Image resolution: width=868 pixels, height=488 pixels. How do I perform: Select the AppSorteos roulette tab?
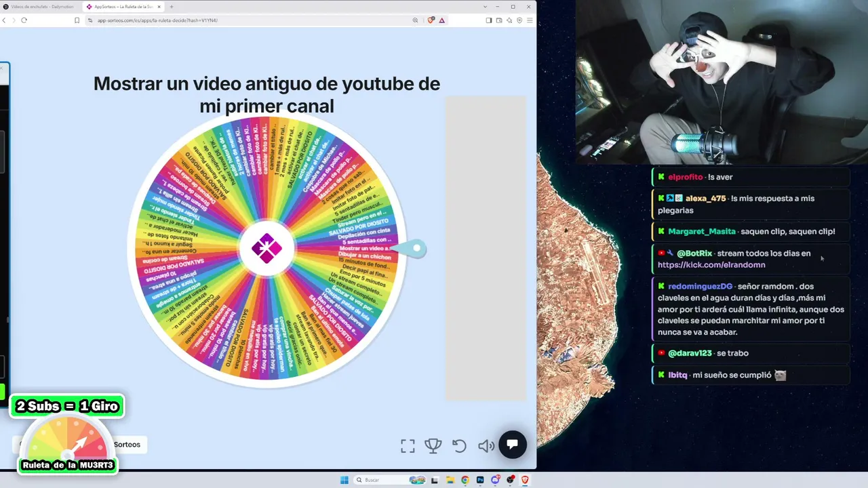(123, 6)
